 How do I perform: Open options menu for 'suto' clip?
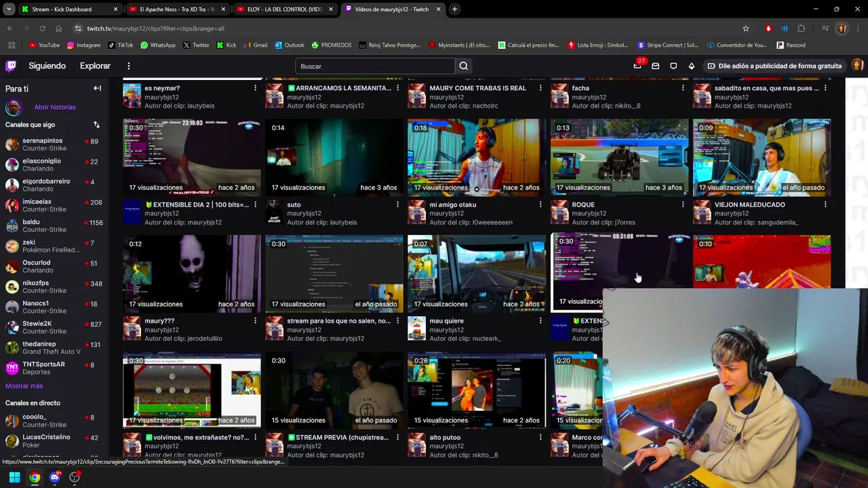pos(397,204)
